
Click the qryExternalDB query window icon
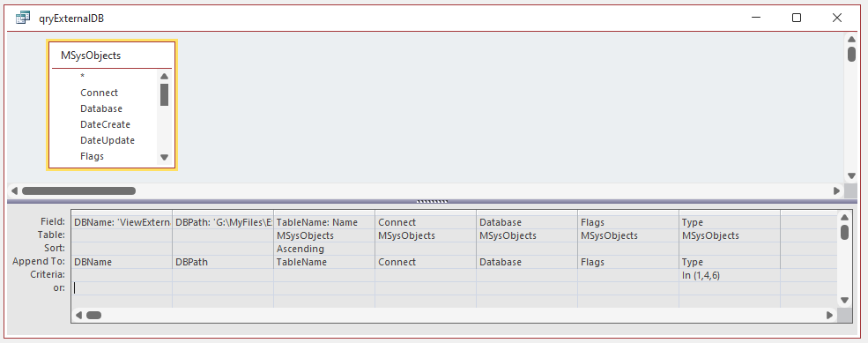pyautogui.click(x=23, y=18)
